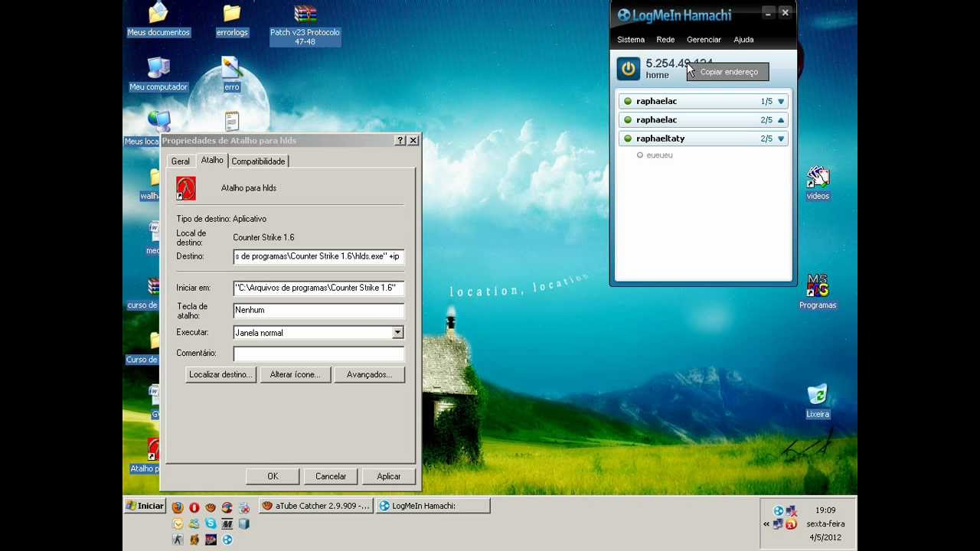Select the videos shortcut desktop icon
The image size is (980, 551).
click(818, 184)
